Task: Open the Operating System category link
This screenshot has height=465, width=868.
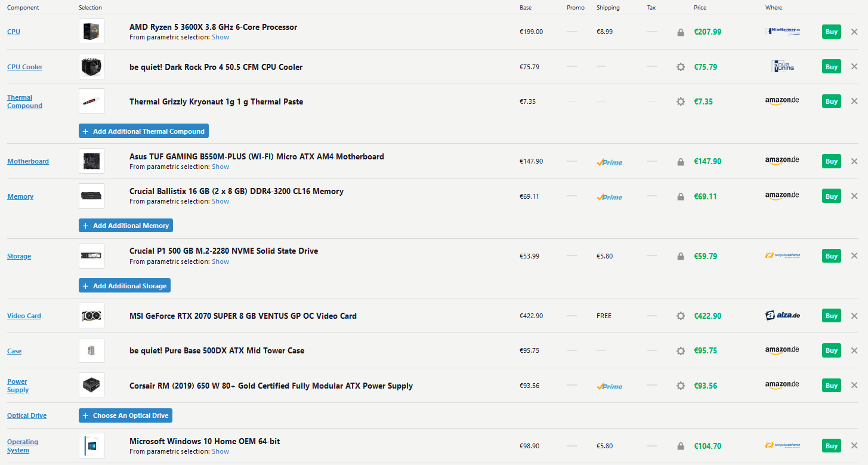Action: click(x=23, y=446)
